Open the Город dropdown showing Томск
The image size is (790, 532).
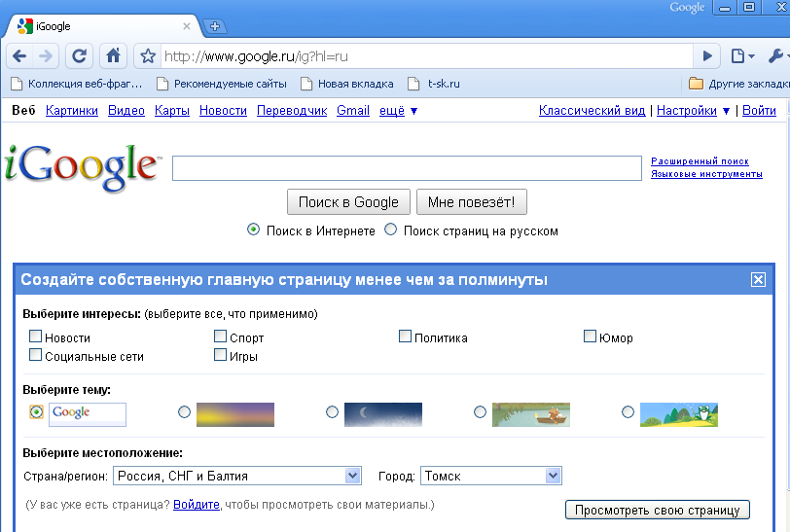[x=490, y=477]
